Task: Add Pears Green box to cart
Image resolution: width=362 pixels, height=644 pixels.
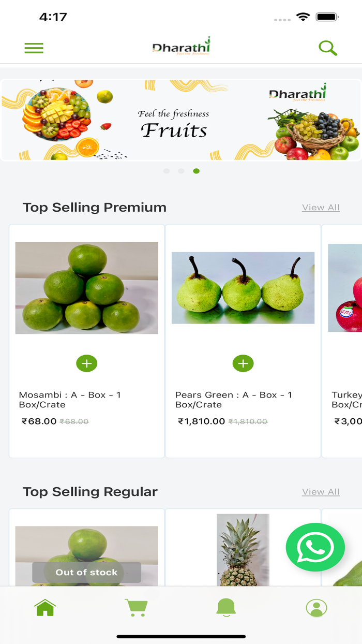Action: click(x=243, y=363)
